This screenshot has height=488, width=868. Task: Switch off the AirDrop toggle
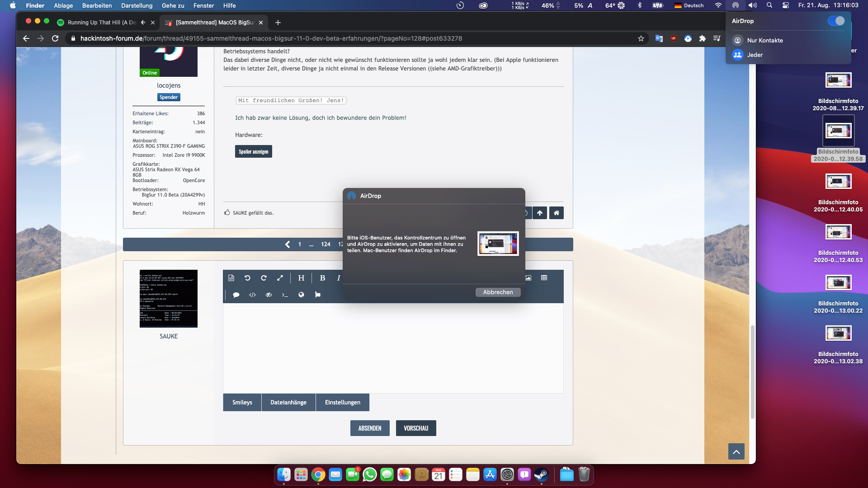click(836, 21)
